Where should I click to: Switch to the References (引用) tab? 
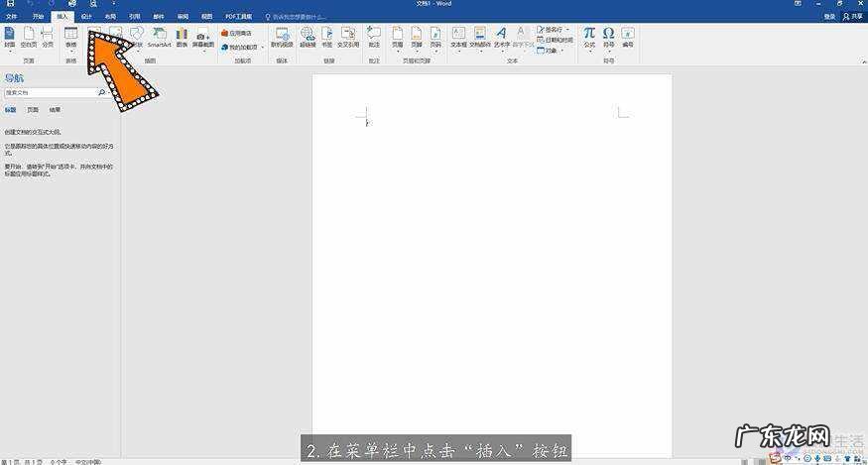pyautogui.click(x=134, y=17)
